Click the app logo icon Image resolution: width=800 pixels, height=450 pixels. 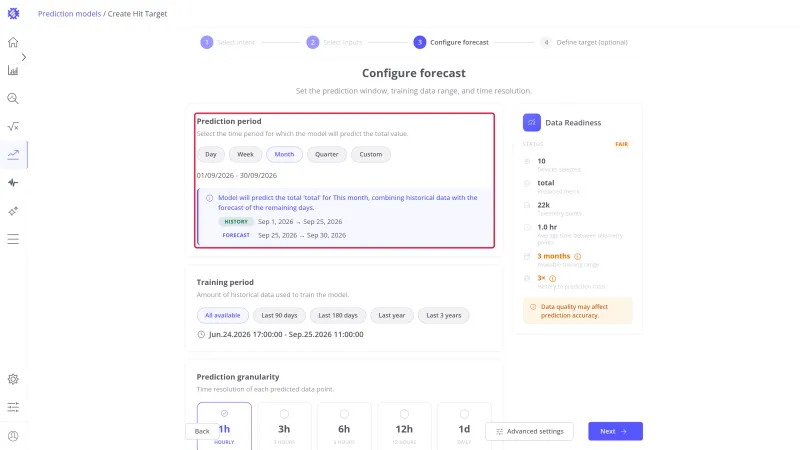click(x=13, y=14)
